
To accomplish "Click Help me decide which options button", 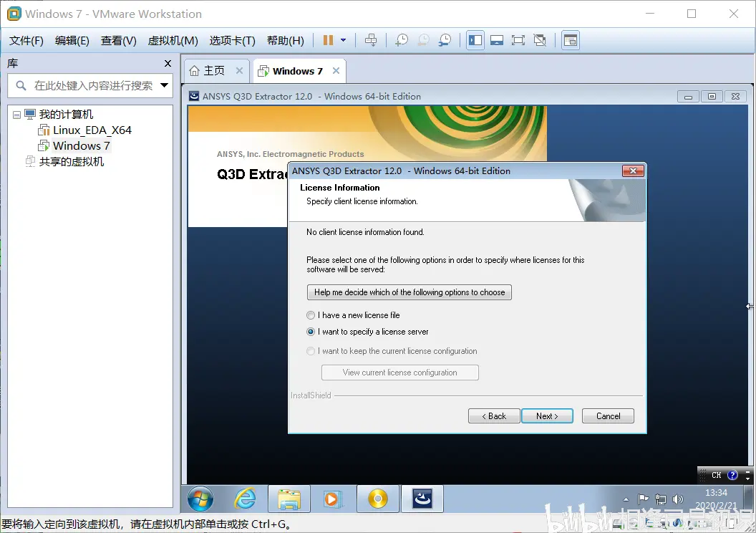I will [x=409, y=292].
